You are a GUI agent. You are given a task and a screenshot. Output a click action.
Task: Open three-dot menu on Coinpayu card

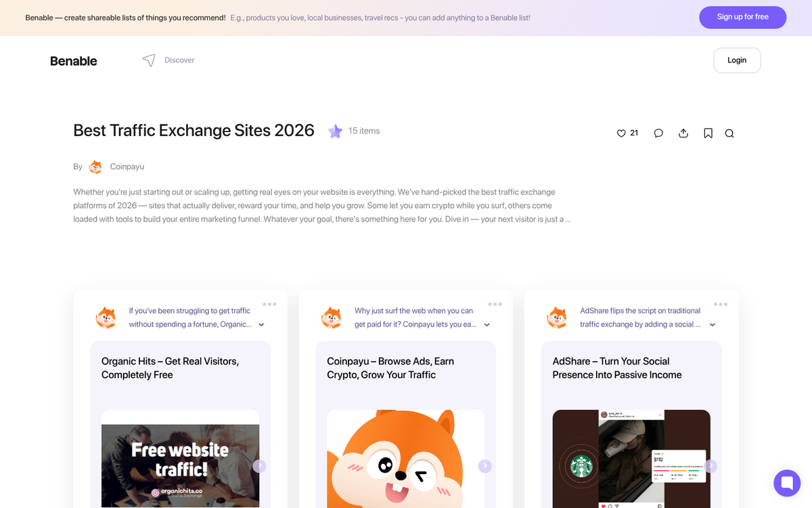pos(495,304)
